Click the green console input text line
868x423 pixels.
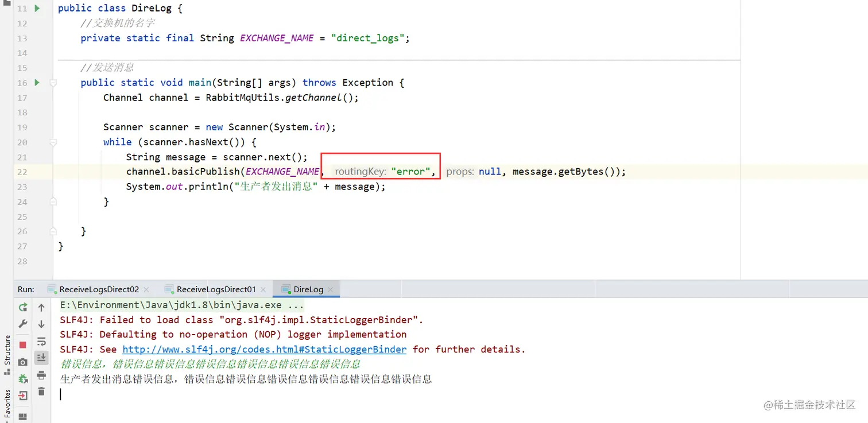pos(210,364)
